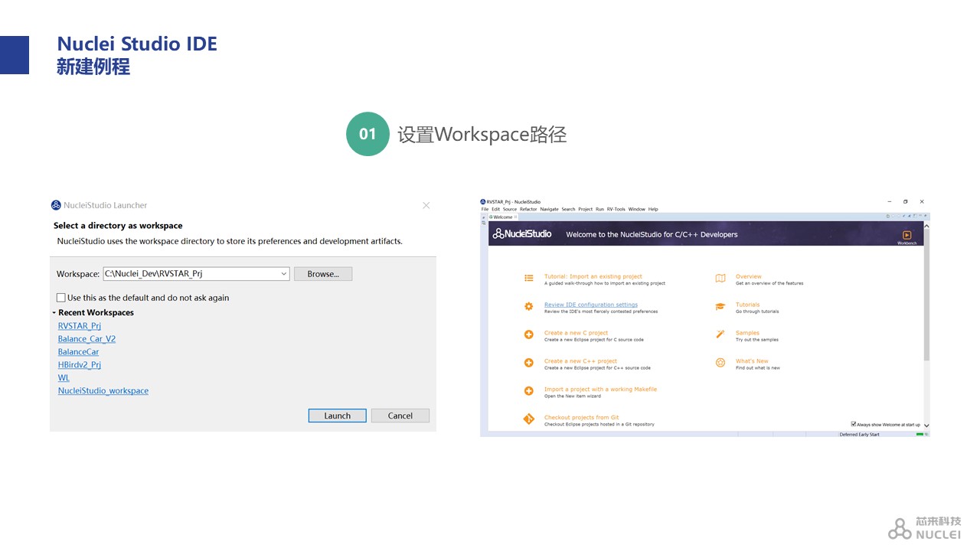The width and height of the screenshot is (980, 551).
Task: Open the File menu
Action: 485,209
